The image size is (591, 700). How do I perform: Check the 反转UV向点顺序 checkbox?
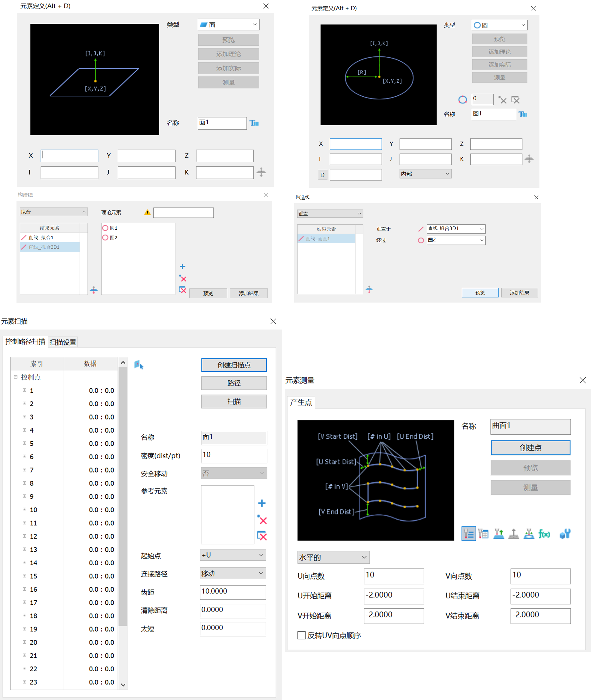point(302,635)
